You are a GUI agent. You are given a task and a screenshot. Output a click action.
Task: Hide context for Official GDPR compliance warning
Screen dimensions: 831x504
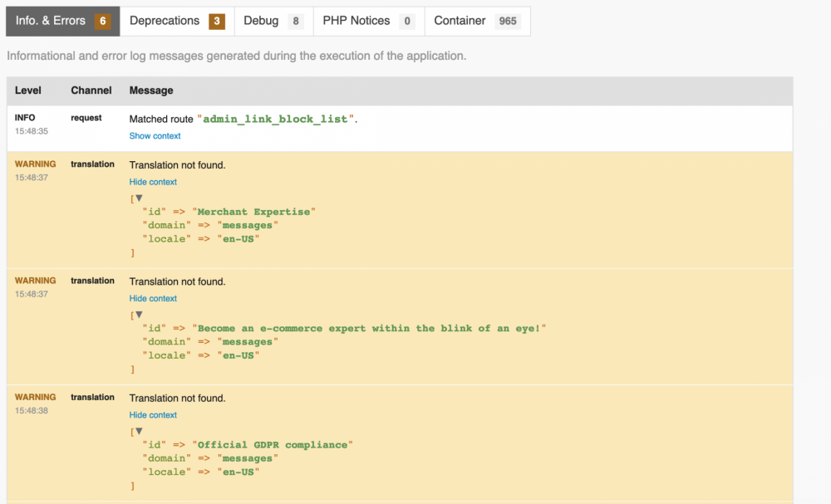(x=153, y=415)
